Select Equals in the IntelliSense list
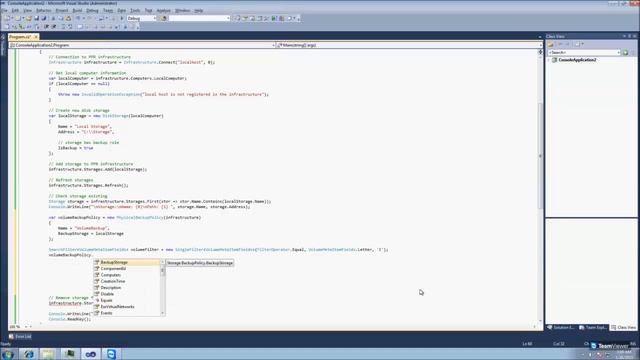The width and height of the screenshot is (640, 360). coord(127,300)
